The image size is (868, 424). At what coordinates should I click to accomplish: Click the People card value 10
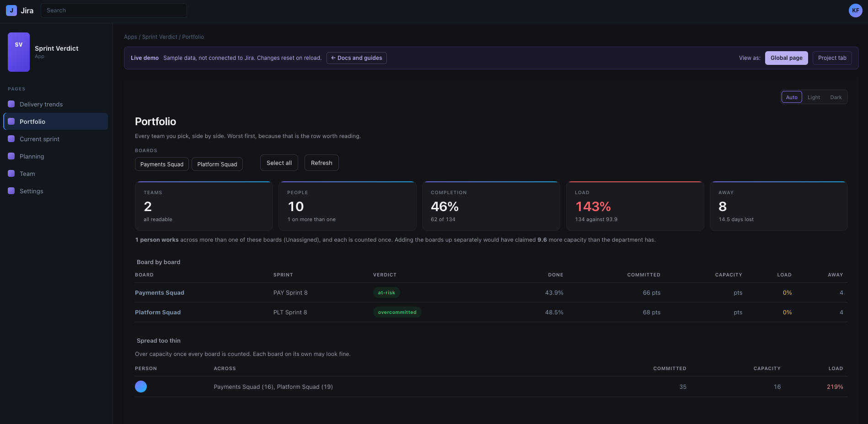[x=296, y=207]
